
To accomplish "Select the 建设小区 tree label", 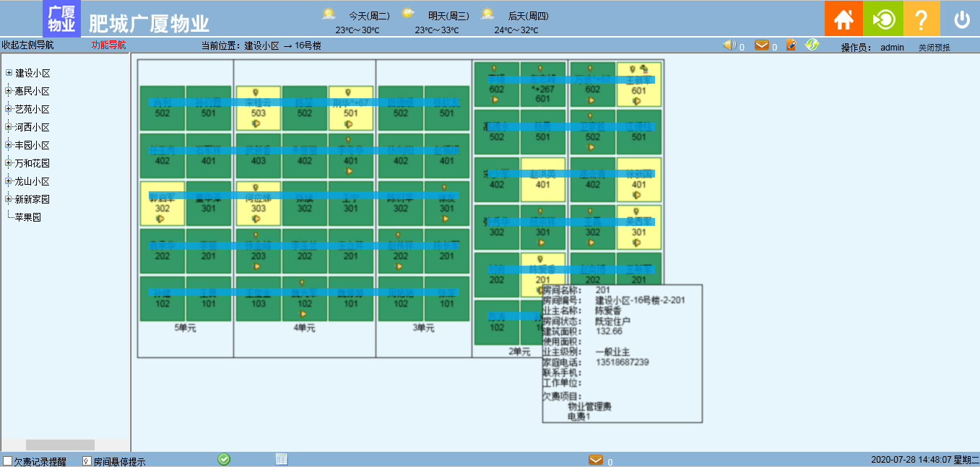I will click(x=32, y=73).
